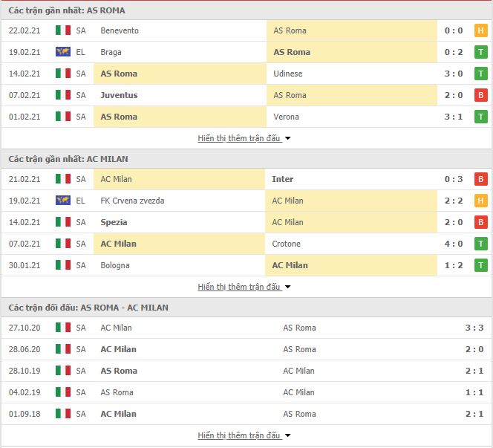493x448 pixels.
Task: Click the red B badge for Juventus match
Action: pos(480,95)
